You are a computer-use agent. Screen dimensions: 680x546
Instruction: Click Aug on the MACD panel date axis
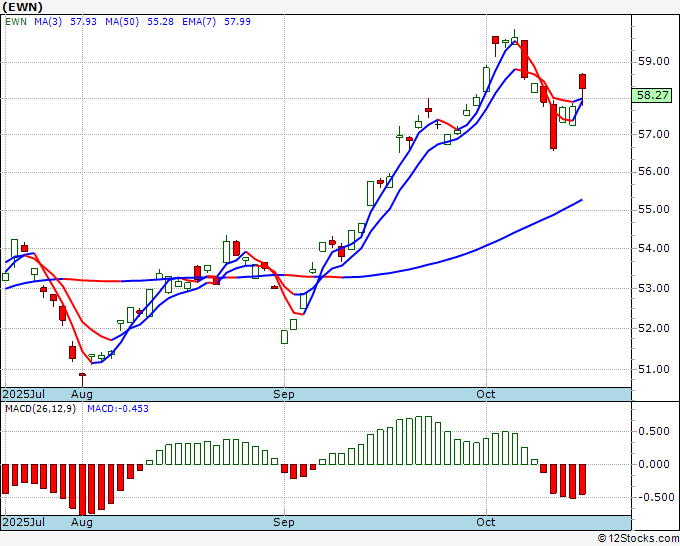pos(82,522)
